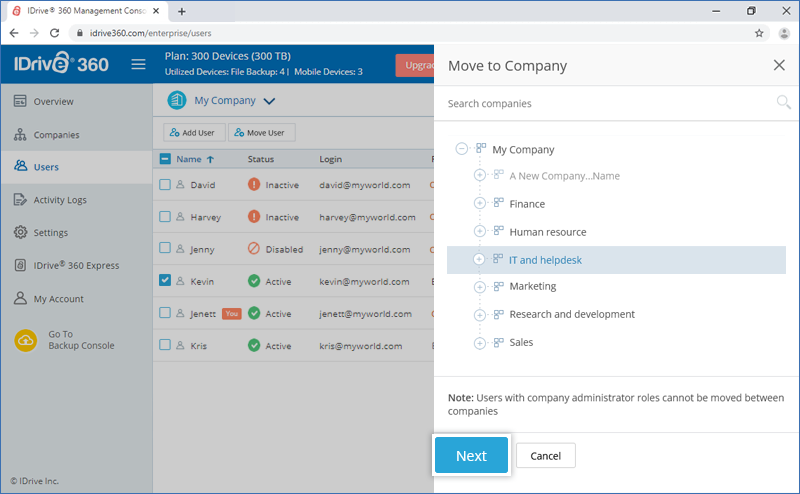
Task: Click the Upgrade button
Action: 415,65
